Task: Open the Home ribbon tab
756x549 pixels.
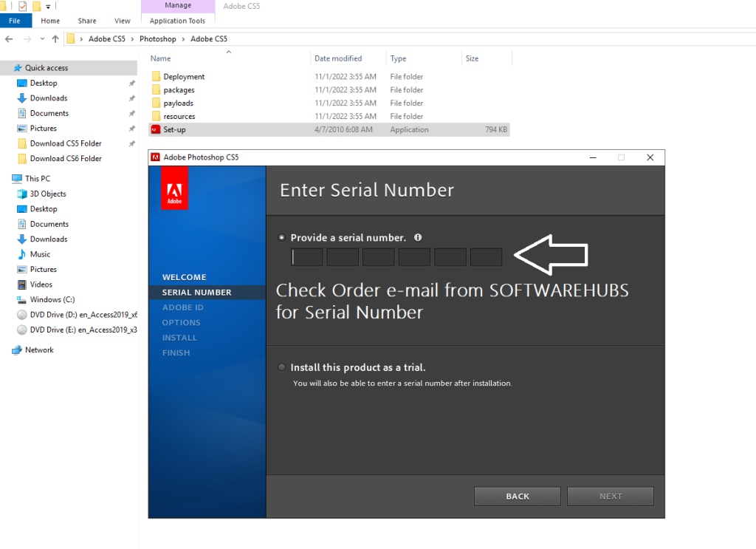Action: 50,21
